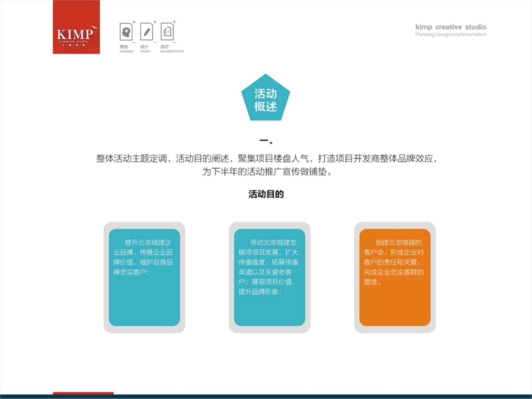Screen dimensions: 532x399
Task: Select the first teal card about 北京城建企业品牌
Action: pos(145,276)
